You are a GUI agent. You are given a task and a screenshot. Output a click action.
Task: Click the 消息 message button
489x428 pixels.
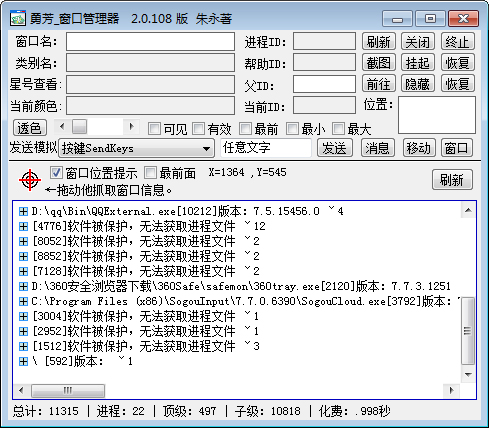coord(378,148)
